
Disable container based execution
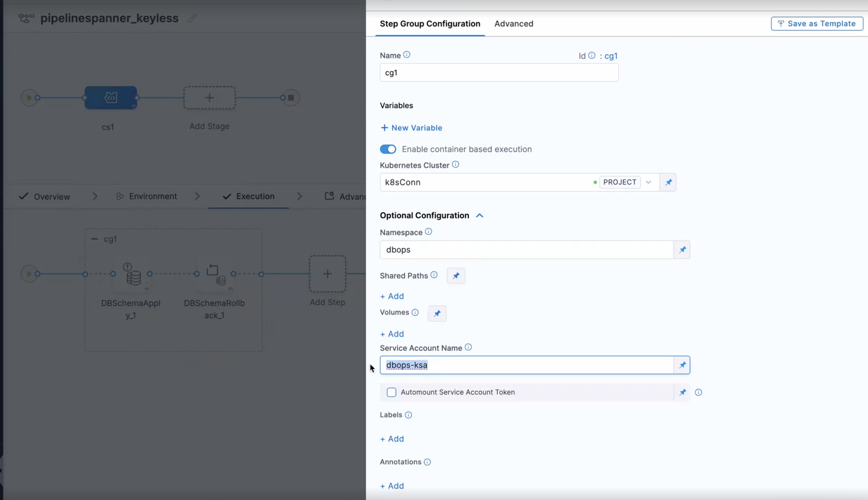(388, 149)
